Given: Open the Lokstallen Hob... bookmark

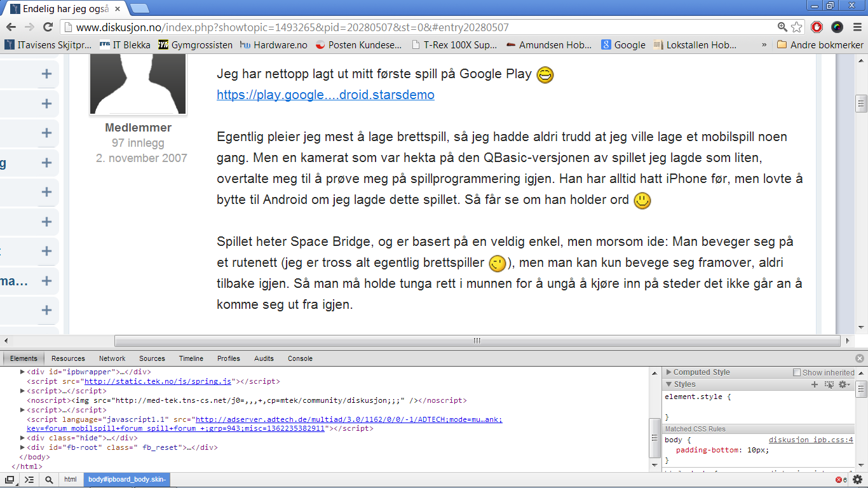Looking at the screenshot, I should click(695, 44).
